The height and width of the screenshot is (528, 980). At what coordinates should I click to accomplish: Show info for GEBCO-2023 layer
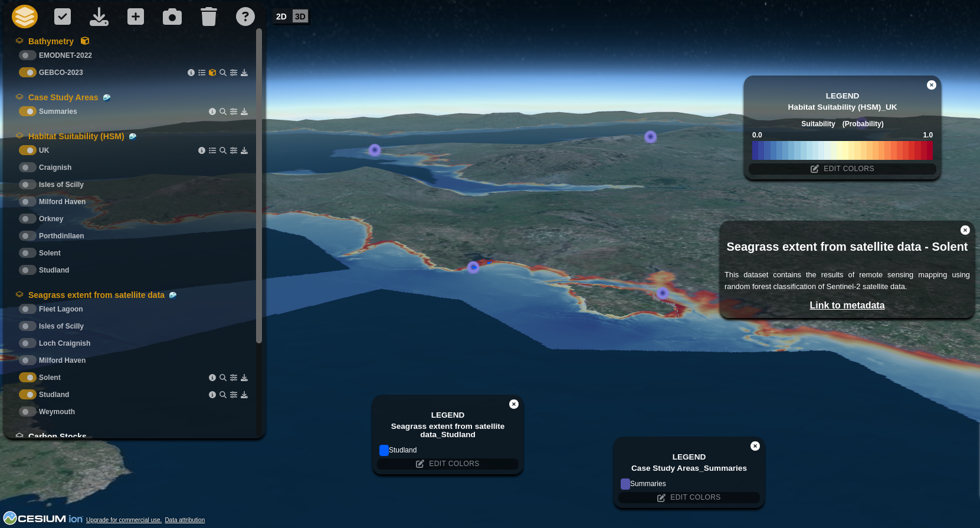pyautogui.click(x=191, y=73)
